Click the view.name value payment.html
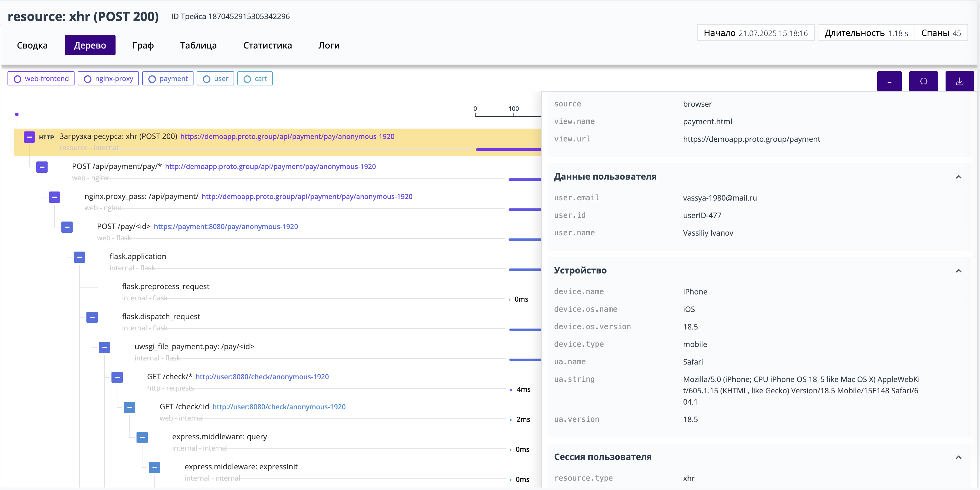This screenshot has width=980, height=490. (707, 122)
